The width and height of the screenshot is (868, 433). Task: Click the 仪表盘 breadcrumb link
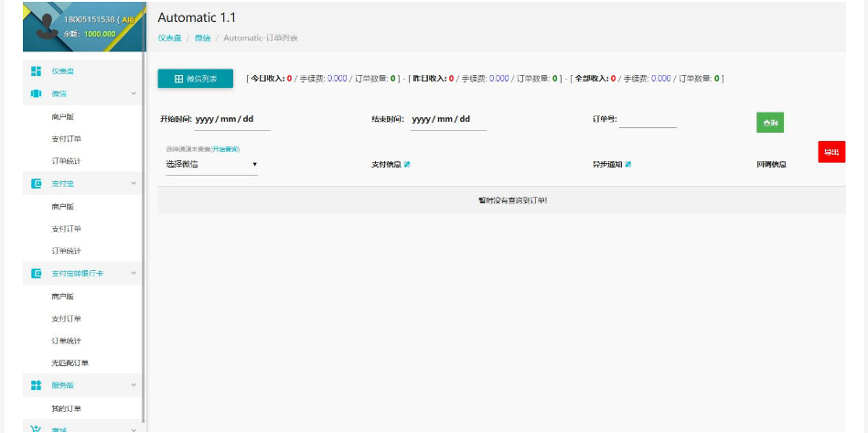(x=168, y=38)
